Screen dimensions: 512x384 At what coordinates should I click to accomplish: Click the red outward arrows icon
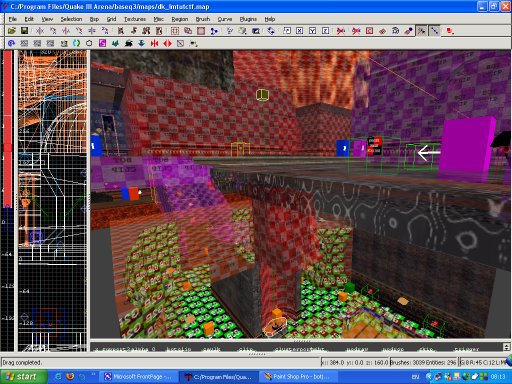[x=167, y=43]
